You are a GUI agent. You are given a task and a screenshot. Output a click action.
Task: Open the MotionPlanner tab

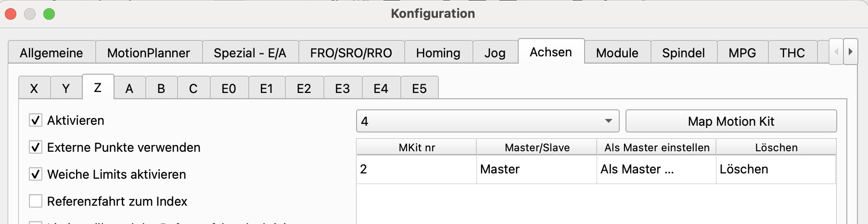click(148, 53)
